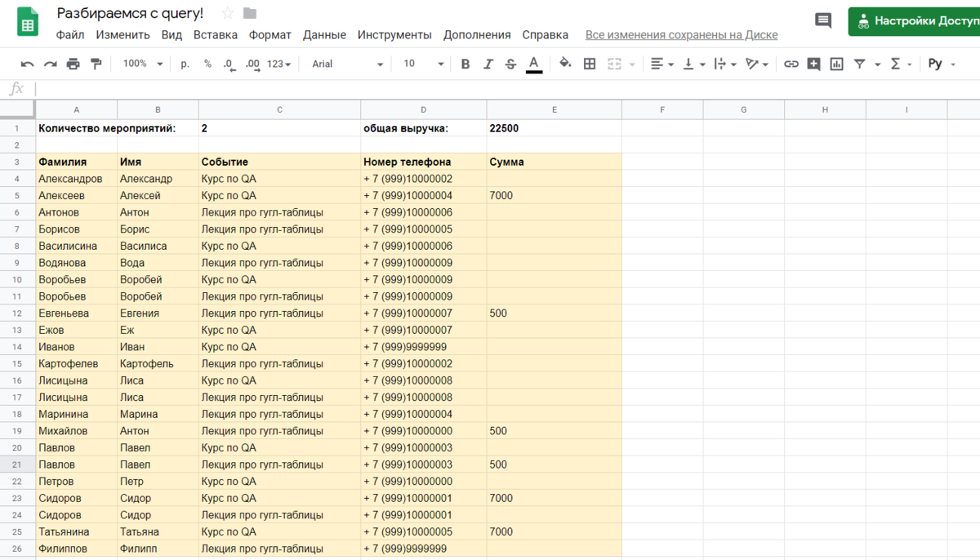Open text wrapping dropdown

(725, 64)
